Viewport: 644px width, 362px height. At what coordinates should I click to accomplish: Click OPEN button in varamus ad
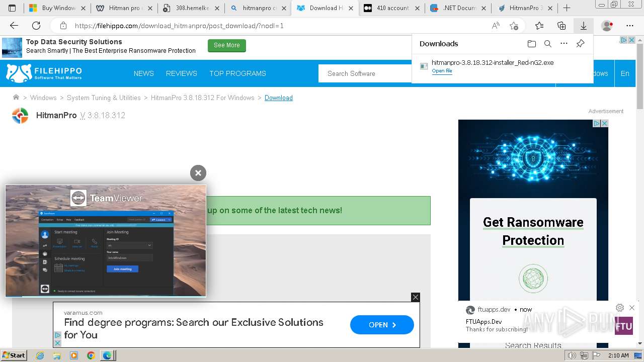(x=382, y=325)
